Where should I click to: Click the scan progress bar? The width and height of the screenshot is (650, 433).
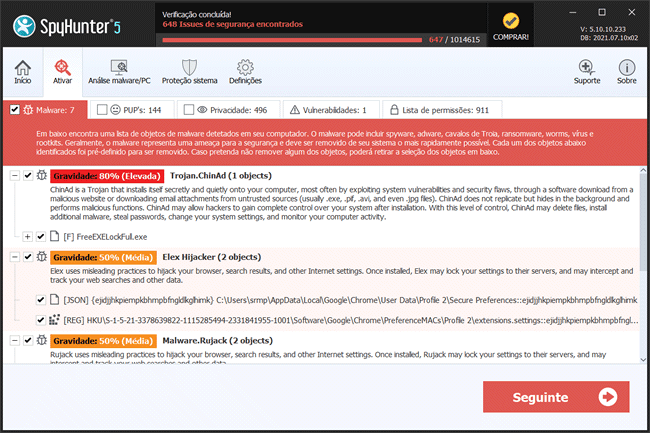point(292,40)
